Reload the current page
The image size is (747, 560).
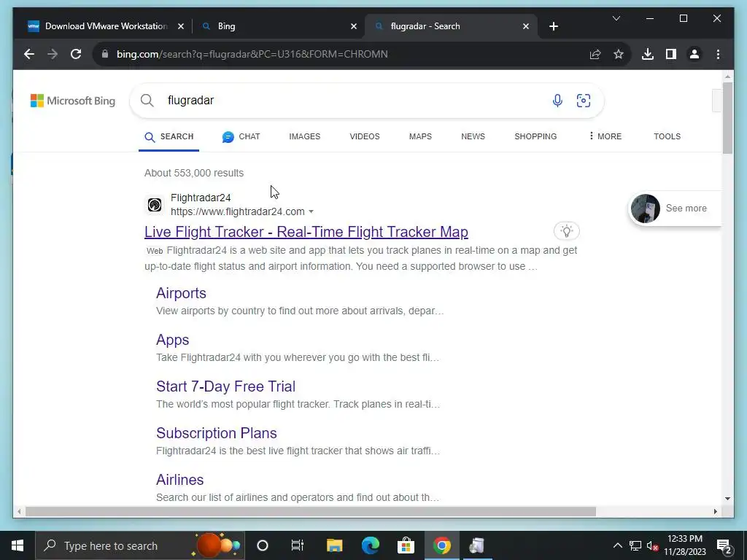pos(76,54)
